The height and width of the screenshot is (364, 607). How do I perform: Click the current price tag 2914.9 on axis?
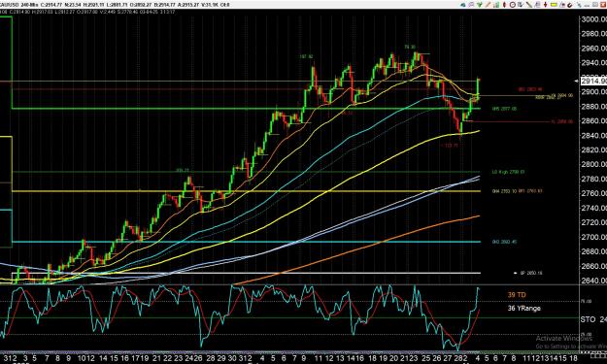point(593,81)
